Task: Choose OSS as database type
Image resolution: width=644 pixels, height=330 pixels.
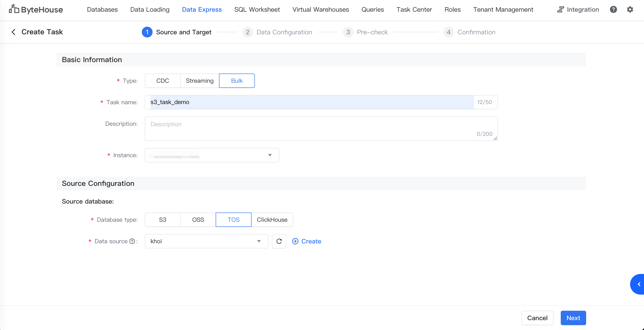Action: point(198,219)
